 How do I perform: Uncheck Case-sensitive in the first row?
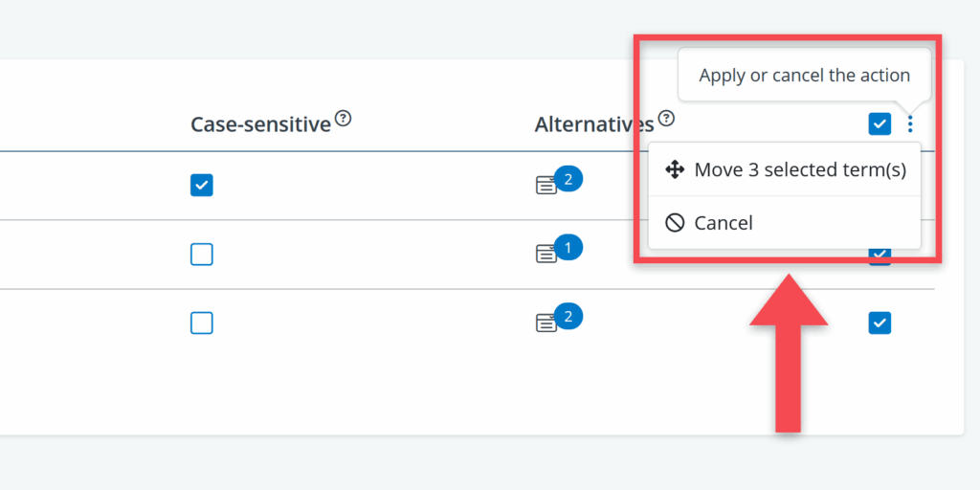point(201,186)
